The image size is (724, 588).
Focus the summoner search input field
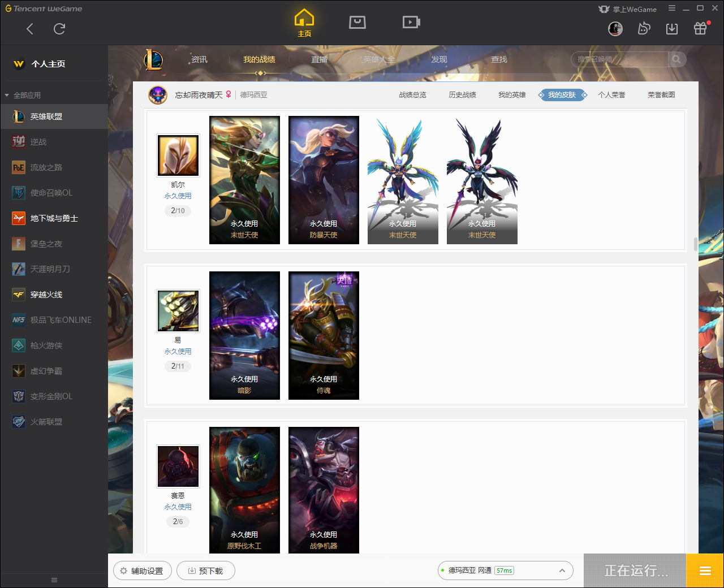pyautogui.click(x=620, y=59)
